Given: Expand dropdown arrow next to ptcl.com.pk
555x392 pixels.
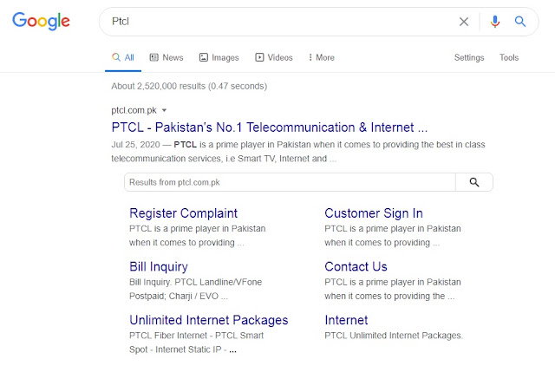Looking at the screenshot, I should pyautogui.click(x=164, y=110).
